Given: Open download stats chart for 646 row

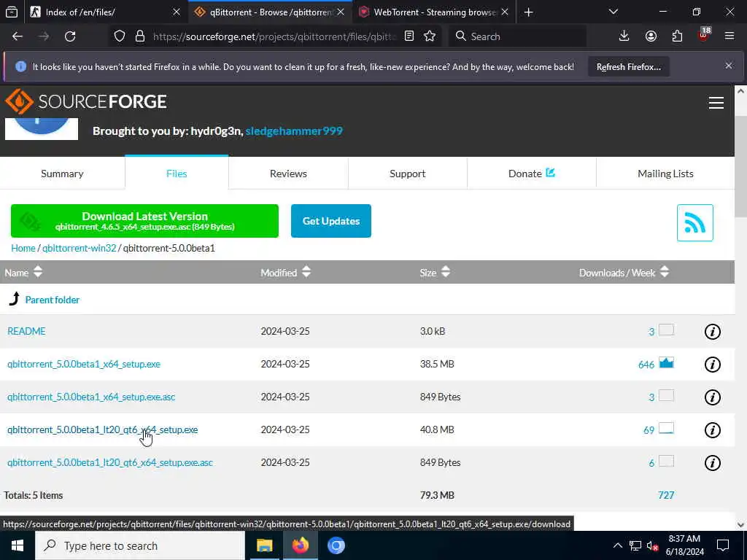Looking at the screenshot, I should [x=666, y=363].
